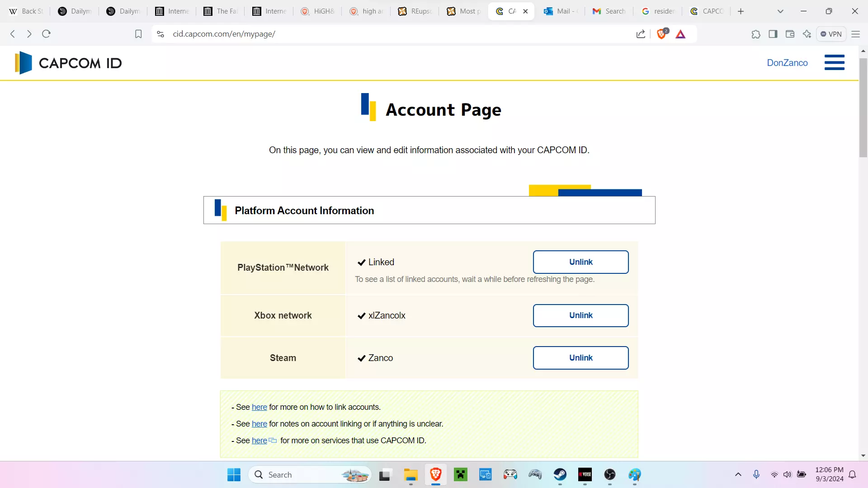This screenshot has width=868, height=488.
Task: Click the Brave Rewards triangle icon
Action: [680, 34]
